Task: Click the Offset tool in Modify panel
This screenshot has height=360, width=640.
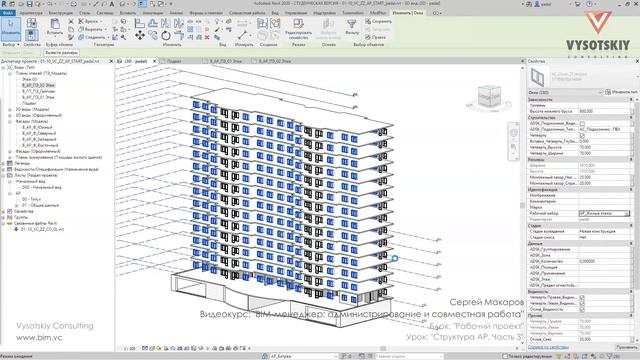Action: [153, 23]
